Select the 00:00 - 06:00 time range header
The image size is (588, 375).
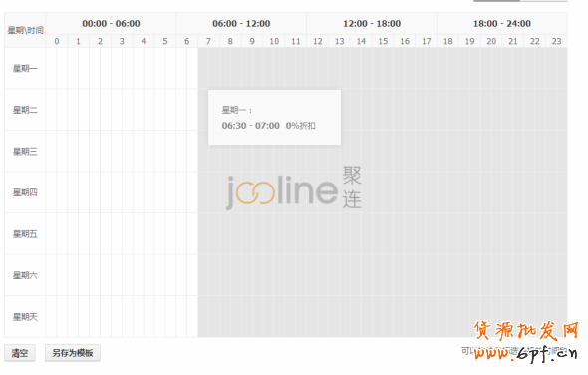[x=111, y=23]
